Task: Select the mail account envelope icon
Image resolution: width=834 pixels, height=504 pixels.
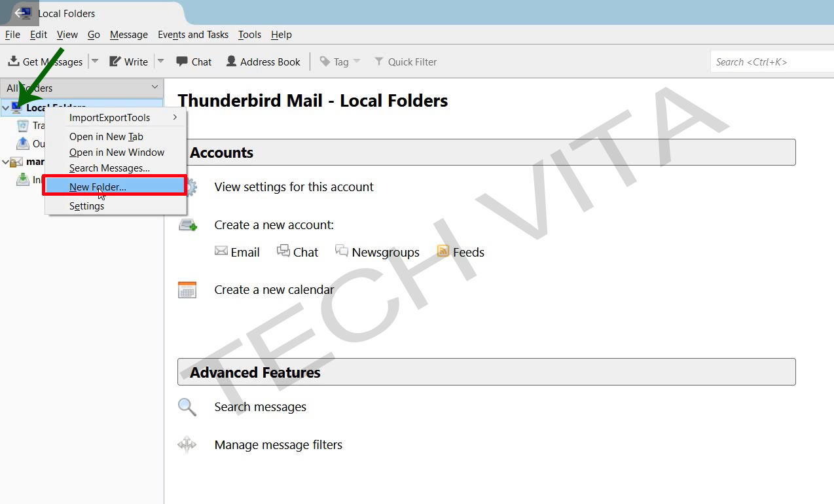Action: point(17,162)
